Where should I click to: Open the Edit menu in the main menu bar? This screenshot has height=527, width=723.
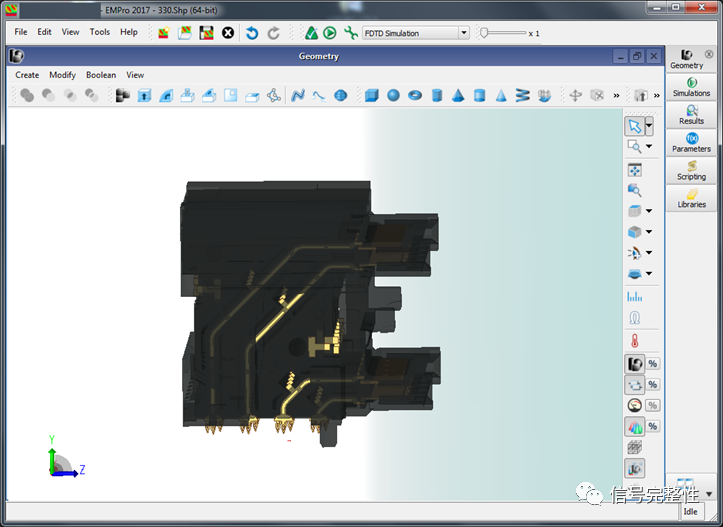pos(44,32)
